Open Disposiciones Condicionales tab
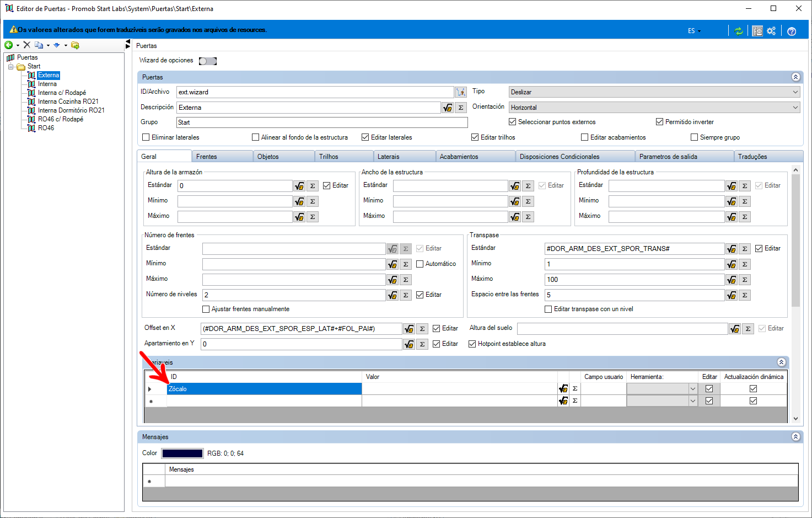 pyautogui.click(x=575, y=157)
